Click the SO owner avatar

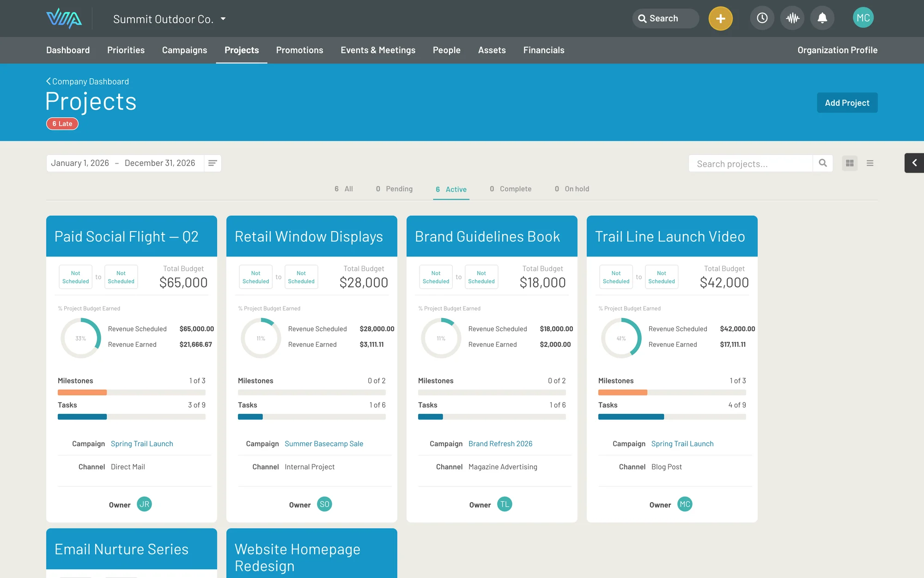(x=325, y=504)
